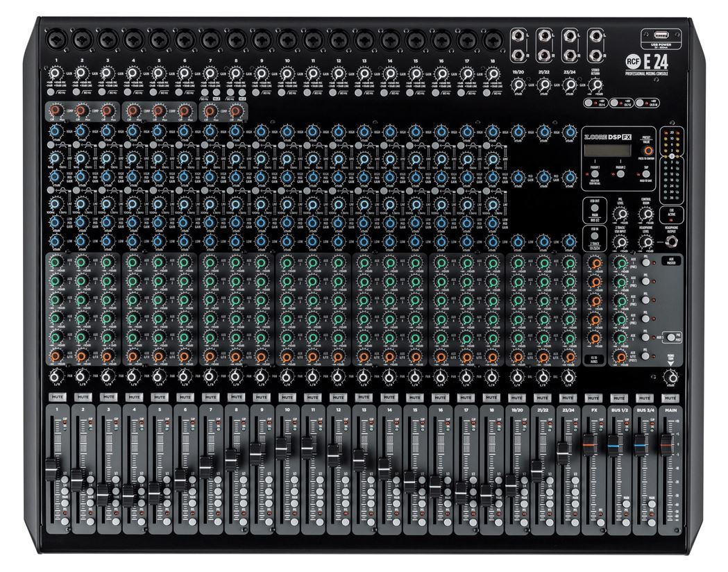
Task: Click the STEREO RETURN level knob
Action: coord(595,85)
